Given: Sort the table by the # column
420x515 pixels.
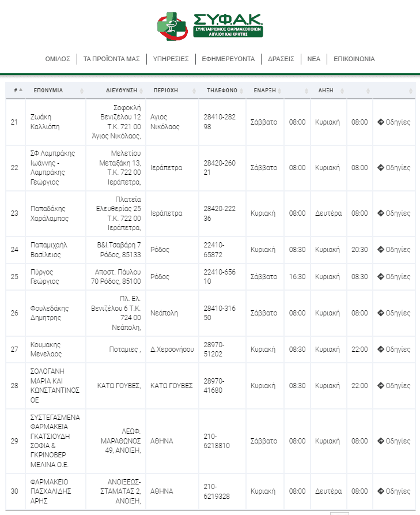Looking at the screenshot, I should click(16, 91).
